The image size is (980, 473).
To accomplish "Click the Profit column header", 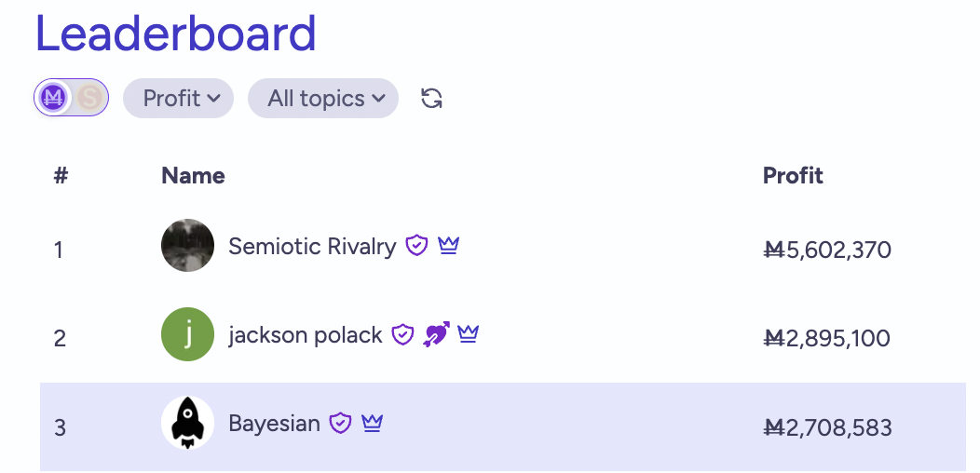I will coord(793,175).
